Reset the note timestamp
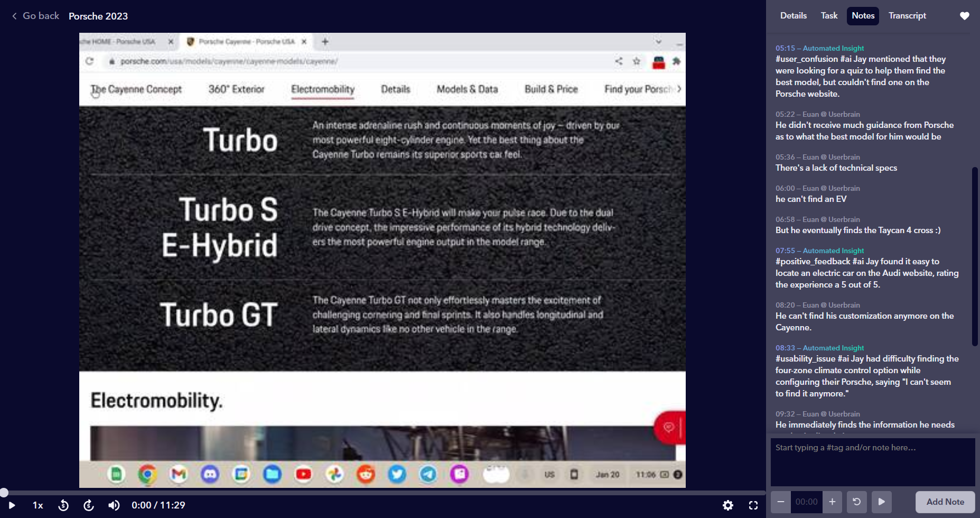The height and width of the screenshot is (518, 980). coord(857,502)
